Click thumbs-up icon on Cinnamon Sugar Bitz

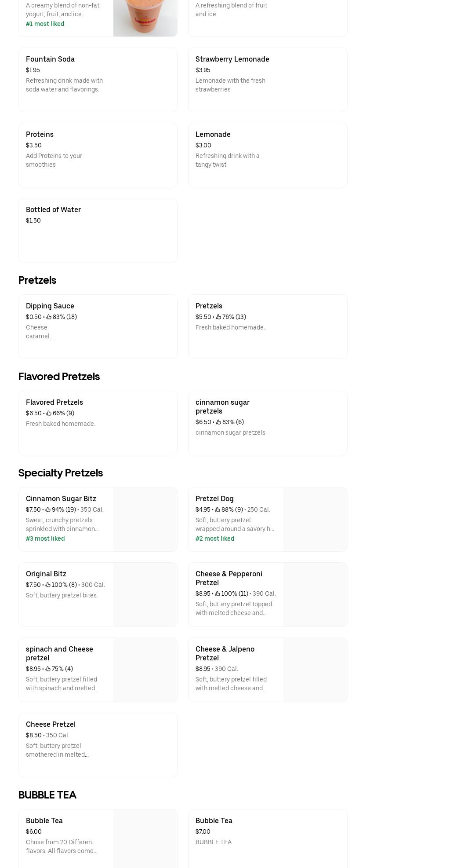click(x=48, y=509)
